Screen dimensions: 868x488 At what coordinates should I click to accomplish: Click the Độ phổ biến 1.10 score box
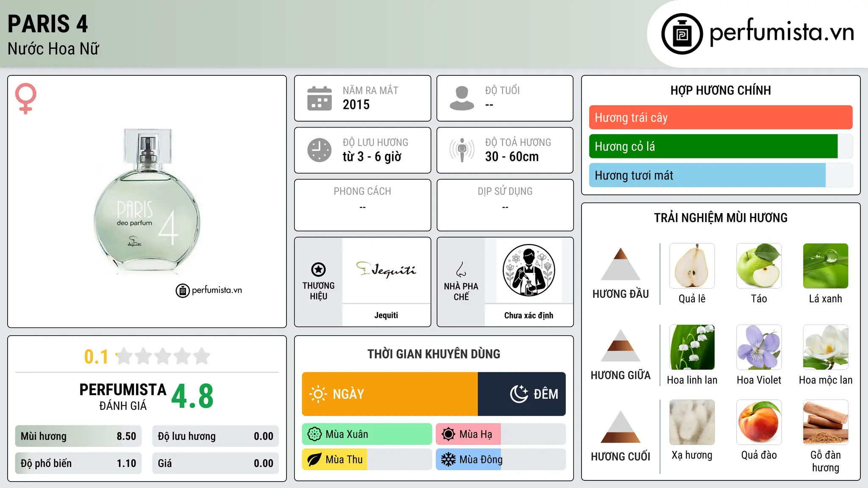[x=78, y=463]
